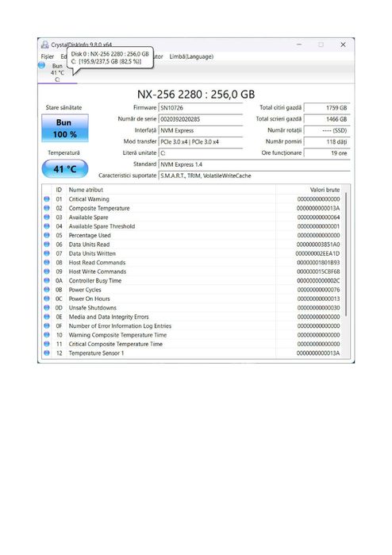This screenshot has height=555, width=392.
Task: Click the status icon for Controller Busy Time
Action: [47, 280]
